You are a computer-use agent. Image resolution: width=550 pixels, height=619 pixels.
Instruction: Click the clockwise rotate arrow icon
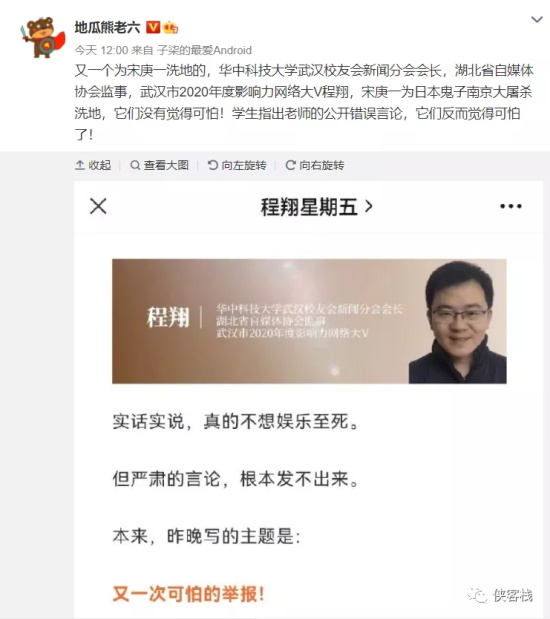click(291, 165)
